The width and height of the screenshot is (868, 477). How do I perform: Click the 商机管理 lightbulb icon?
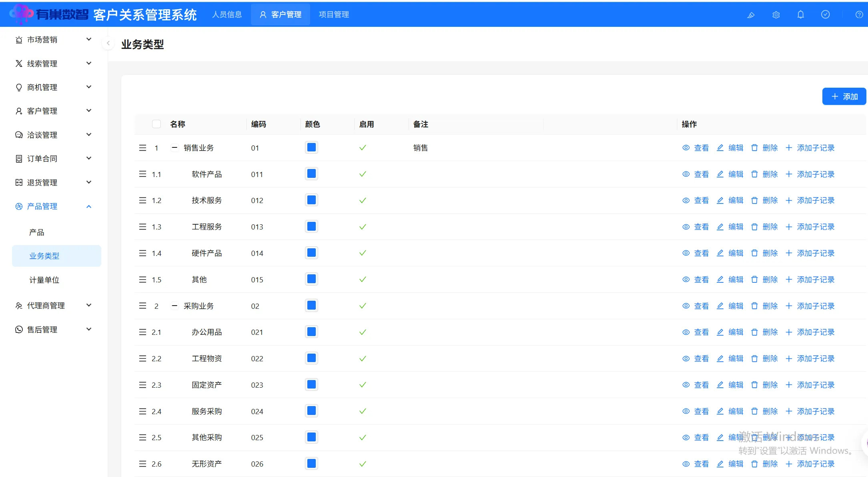pyautogui.click(x=19, y=87)
